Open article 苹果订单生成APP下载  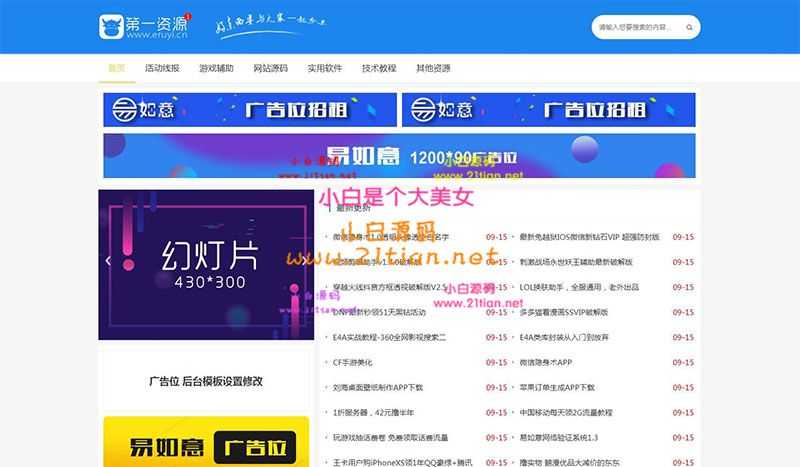point(557,387)
